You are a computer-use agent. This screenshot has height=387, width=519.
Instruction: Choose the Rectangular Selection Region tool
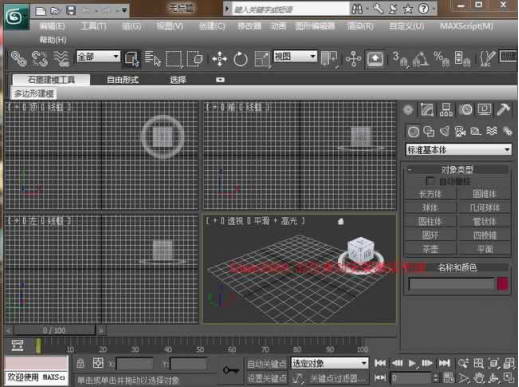click(x=174, y=59)
